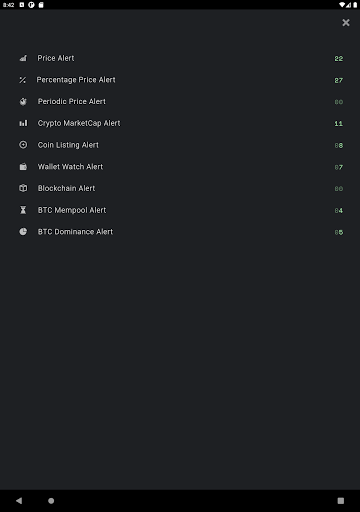Tap the BTC Mempool hourglass icon

(x=23, y=210)
